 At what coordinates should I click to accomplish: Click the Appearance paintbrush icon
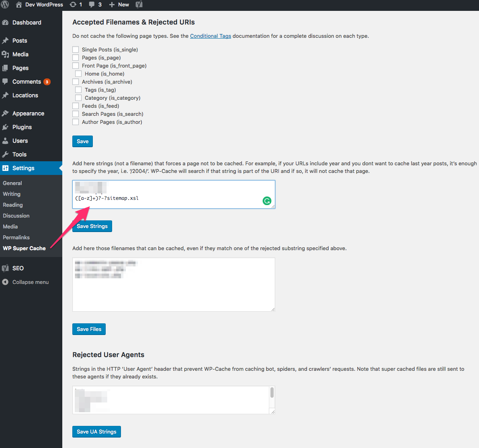[x=5, y=113]
